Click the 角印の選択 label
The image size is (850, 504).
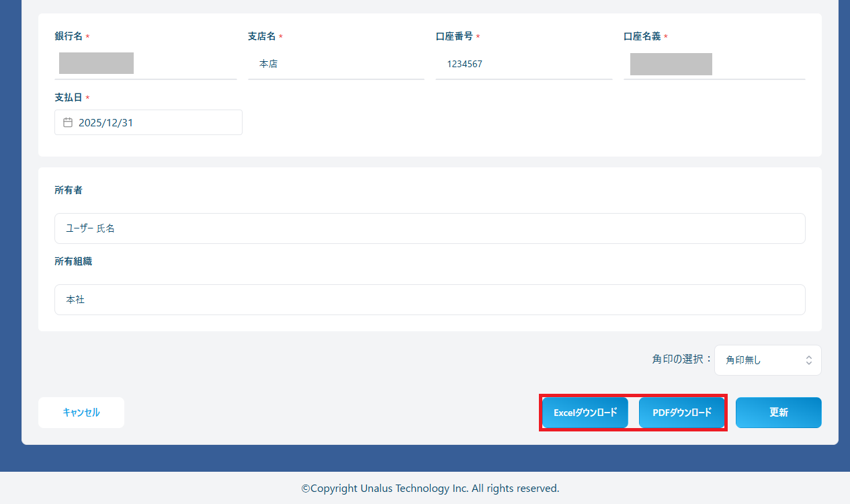682,360
